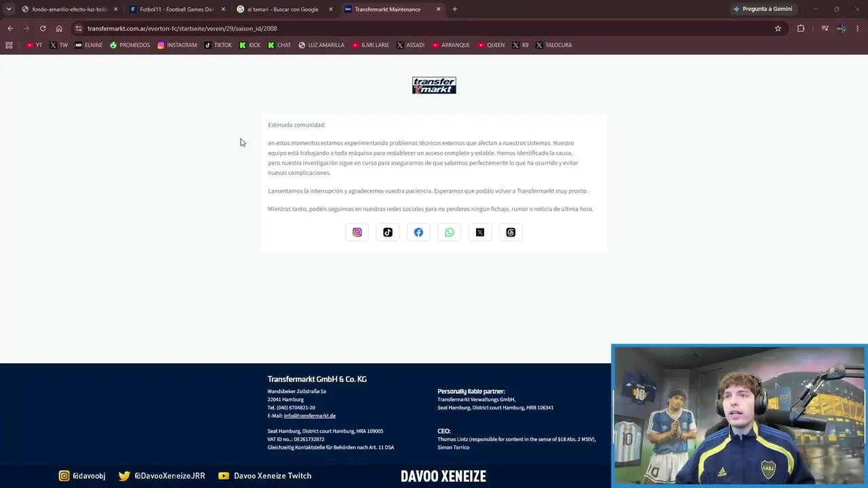Open the ILARI LARIE bookmark
Screen dimensions: 868x488
(370, 45)
